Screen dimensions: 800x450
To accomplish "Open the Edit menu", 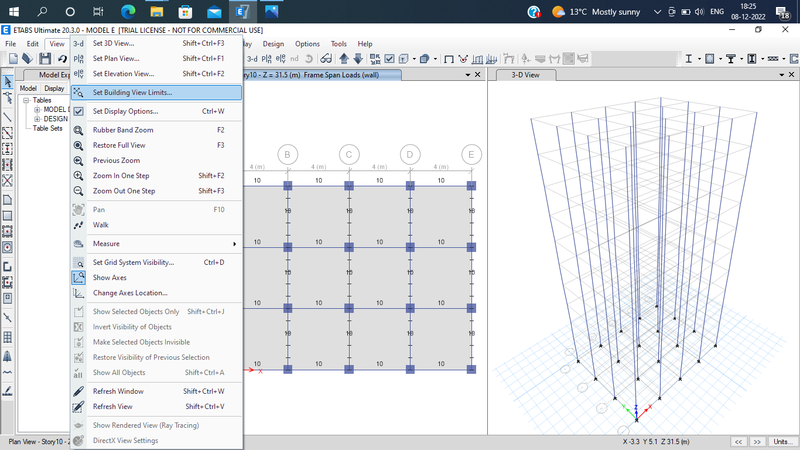I will (32, 44).
